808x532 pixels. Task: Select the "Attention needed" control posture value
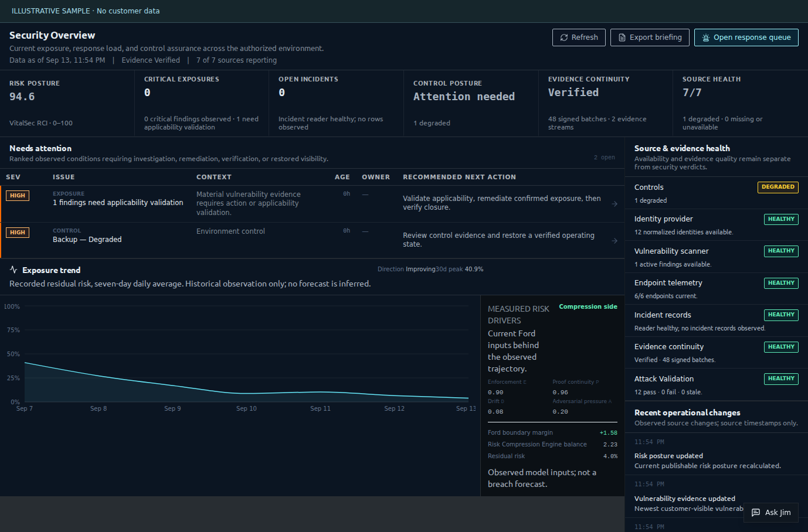click(464, 97)
